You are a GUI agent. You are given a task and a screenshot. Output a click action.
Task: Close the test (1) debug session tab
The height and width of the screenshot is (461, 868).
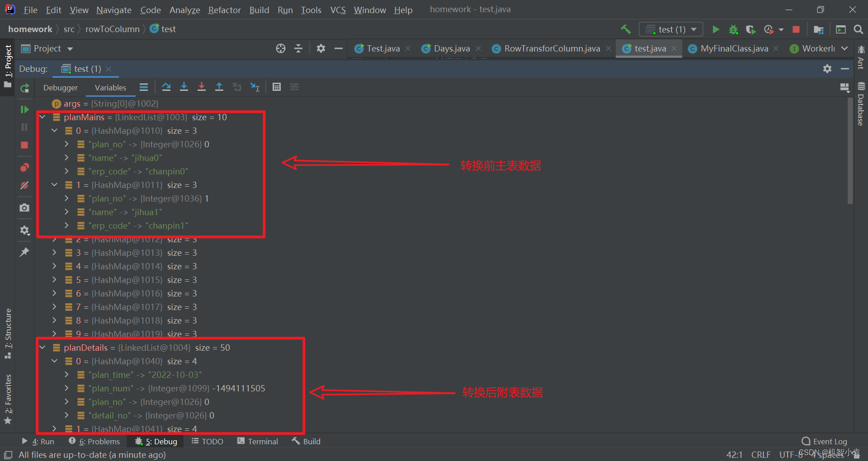pos(108,69)
